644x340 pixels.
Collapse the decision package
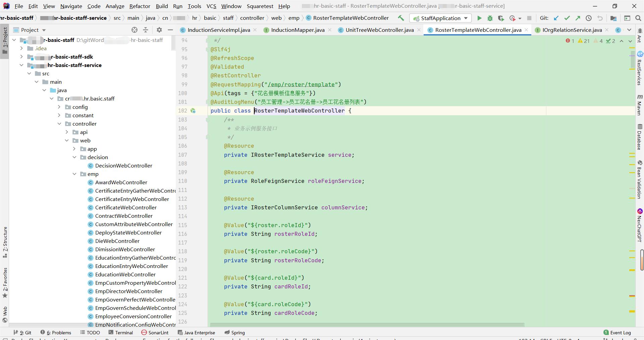point(74,157)
